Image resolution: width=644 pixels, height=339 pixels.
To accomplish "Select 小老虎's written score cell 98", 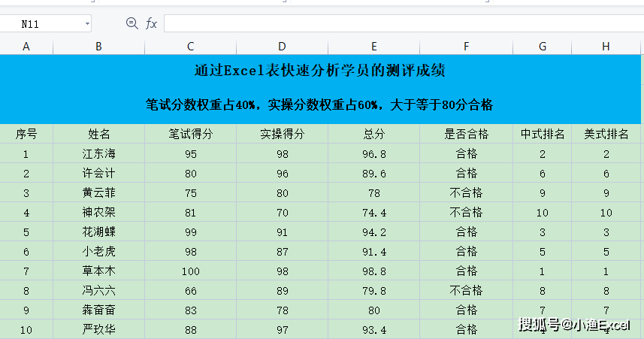I will pos(191,252).
